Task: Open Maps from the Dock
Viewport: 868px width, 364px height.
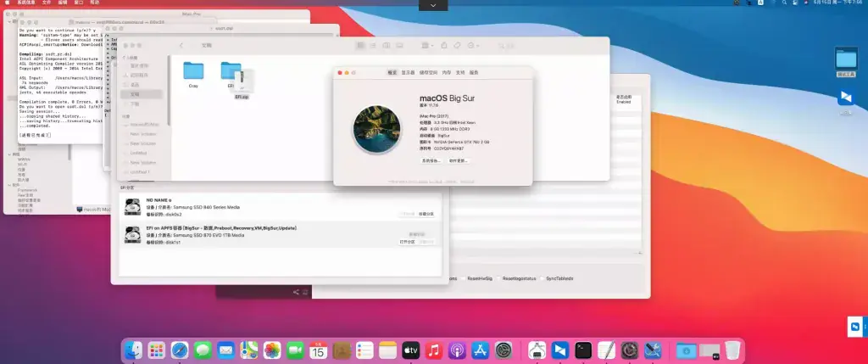Action: click(x=249, y=350)
